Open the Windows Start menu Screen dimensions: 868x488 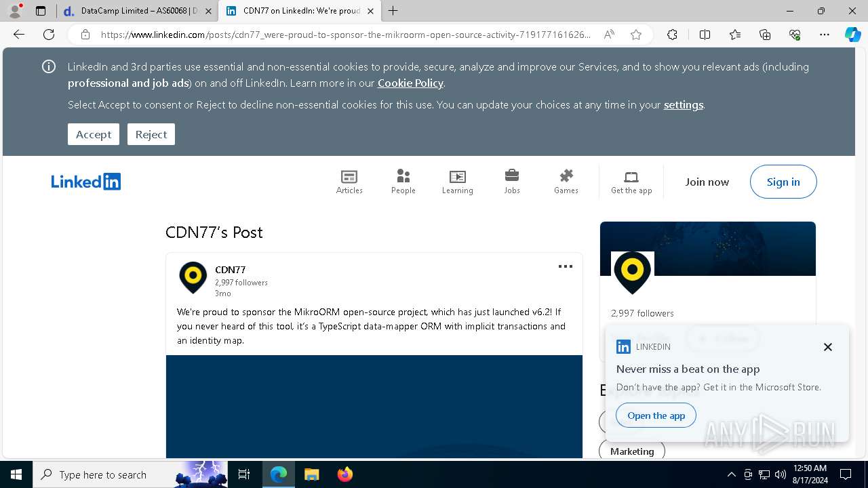click(x=16, y=474)
